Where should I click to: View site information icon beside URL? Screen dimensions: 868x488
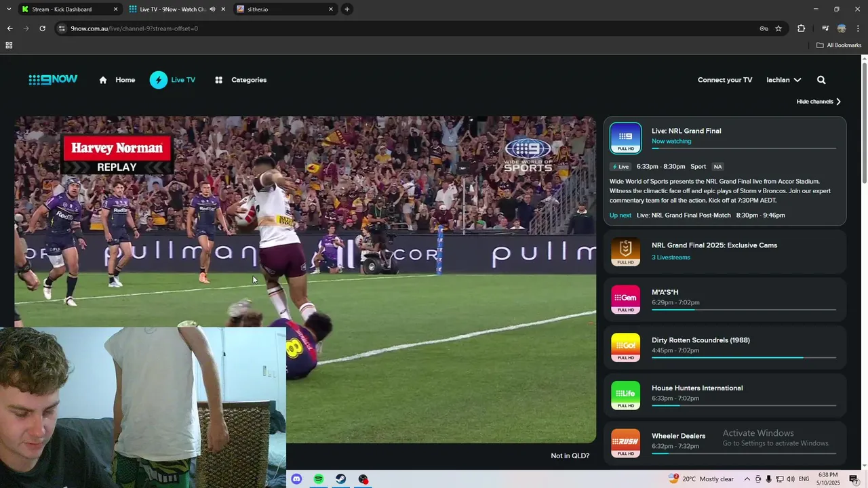tap(62, 28)
